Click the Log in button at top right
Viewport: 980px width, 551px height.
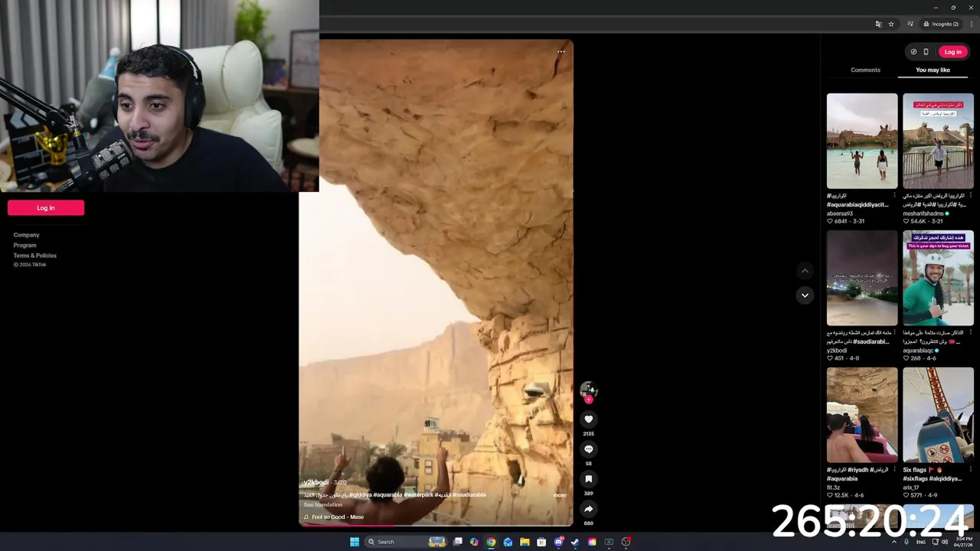[x=952, y=52]
